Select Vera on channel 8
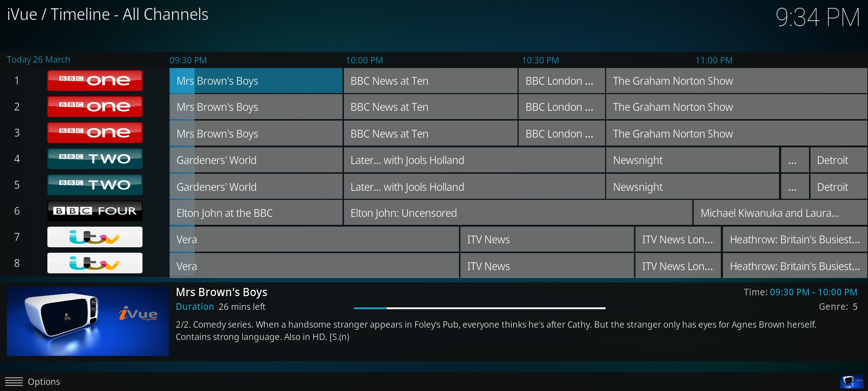 pos(314,266)
